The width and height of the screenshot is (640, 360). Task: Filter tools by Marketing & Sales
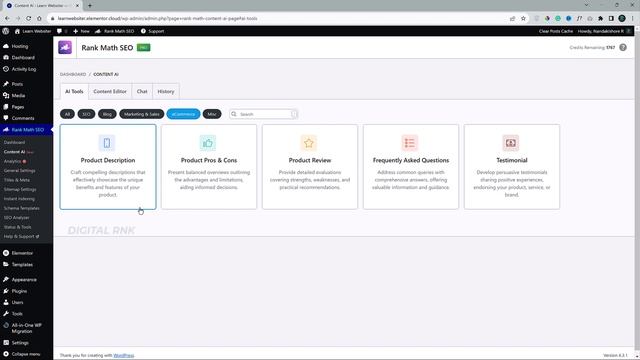click(x=142, y=114)
